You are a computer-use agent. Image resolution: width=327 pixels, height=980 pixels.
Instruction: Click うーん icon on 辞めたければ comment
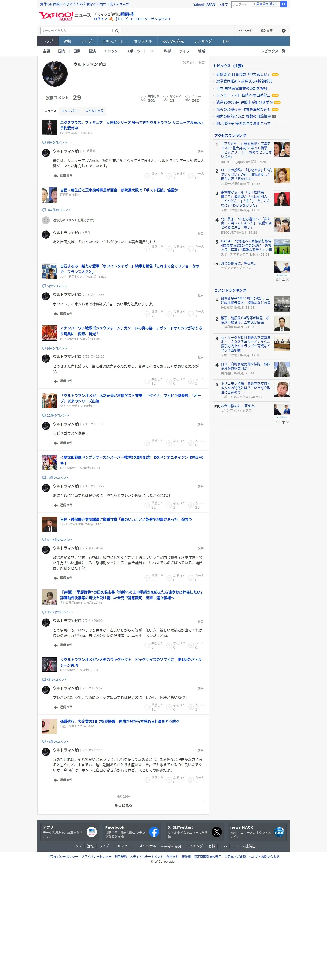[x=191, y=780]
